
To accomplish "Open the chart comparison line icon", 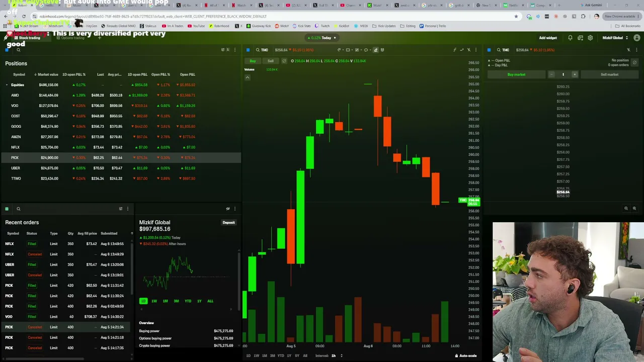I will tap(462, 50).
